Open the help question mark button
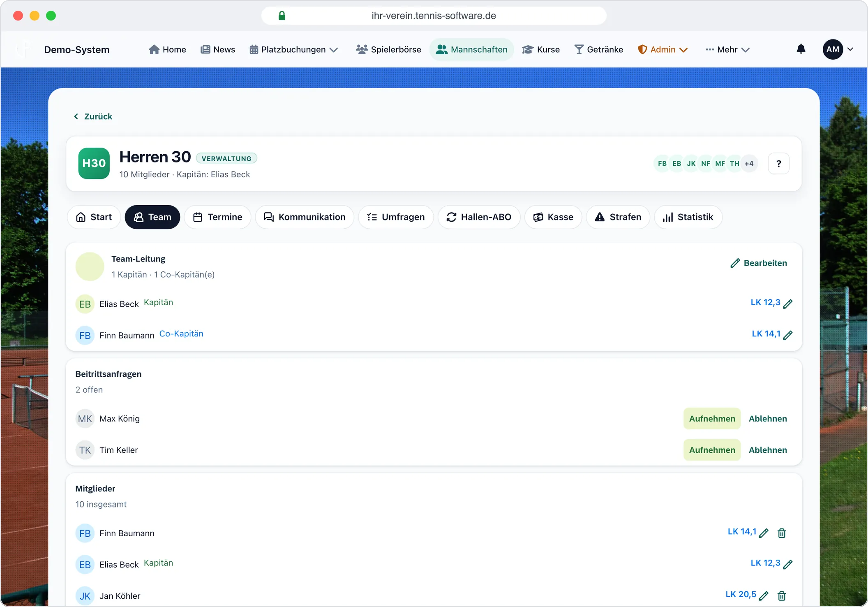Image resolution: width=868 pixels, height=607 pixels. click(x=778, y=164)
